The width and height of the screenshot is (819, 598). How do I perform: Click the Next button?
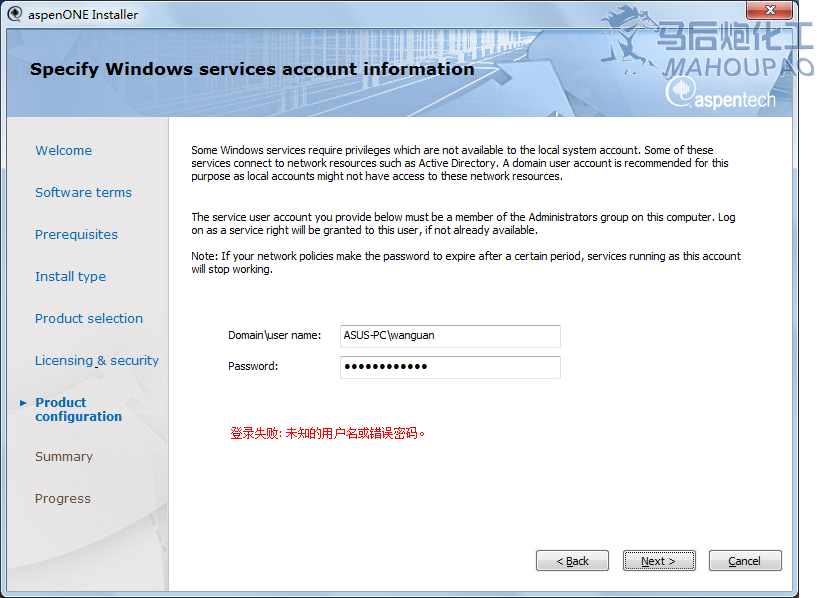pyautogui.click(x=659, y=561)
